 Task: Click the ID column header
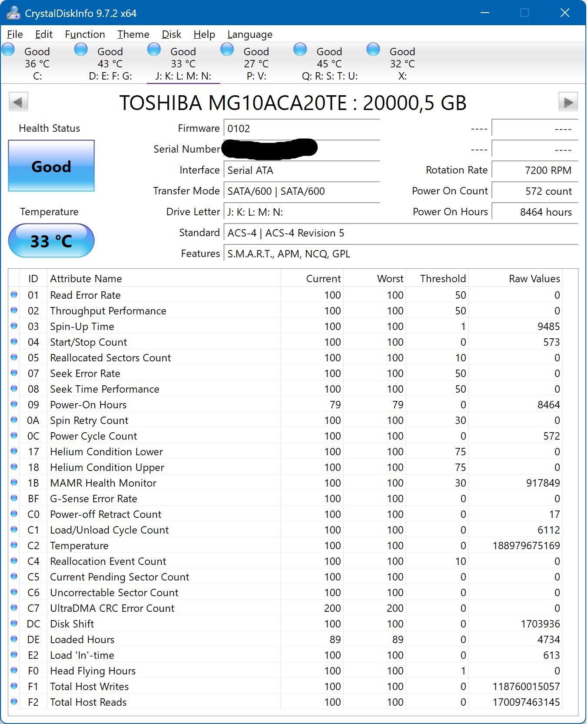coord(33,278)
